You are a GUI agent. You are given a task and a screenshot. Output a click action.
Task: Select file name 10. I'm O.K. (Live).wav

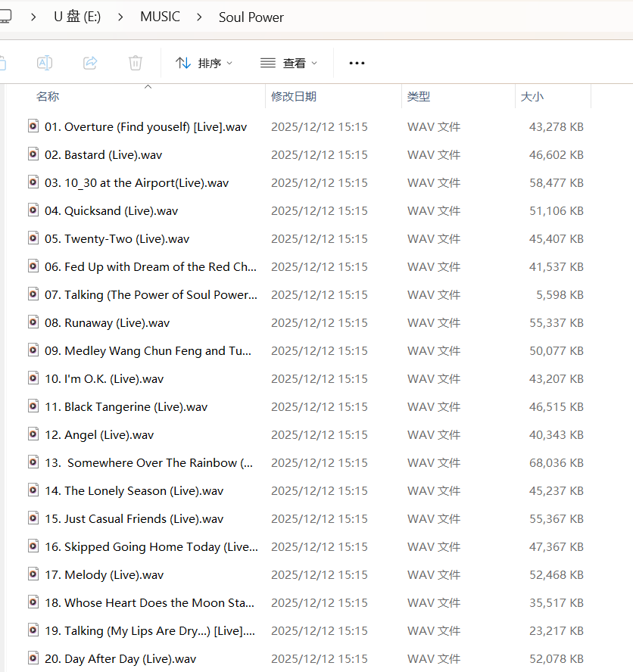tap(104, 379)
